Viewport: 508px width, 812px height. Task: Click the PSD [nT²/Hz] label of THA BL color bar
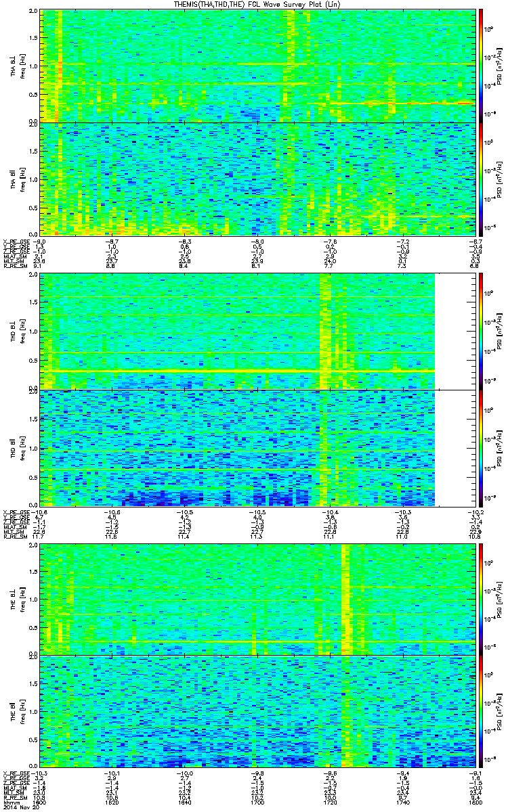coord(501,66)
